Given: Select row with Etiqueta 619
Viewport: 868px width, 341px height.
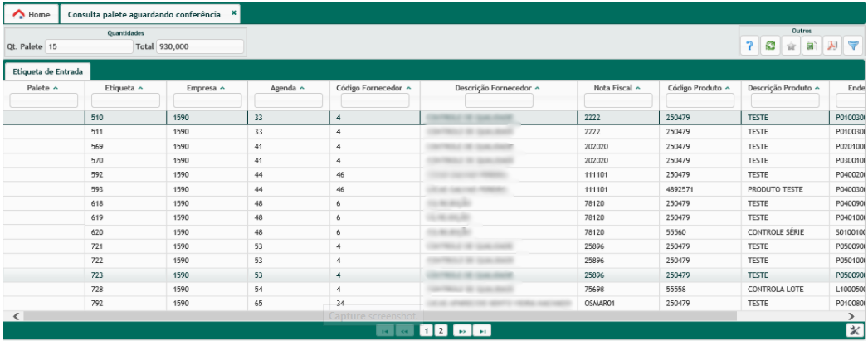Looking at the screenshot, I should pyautogui.click(x=434, y=217).
